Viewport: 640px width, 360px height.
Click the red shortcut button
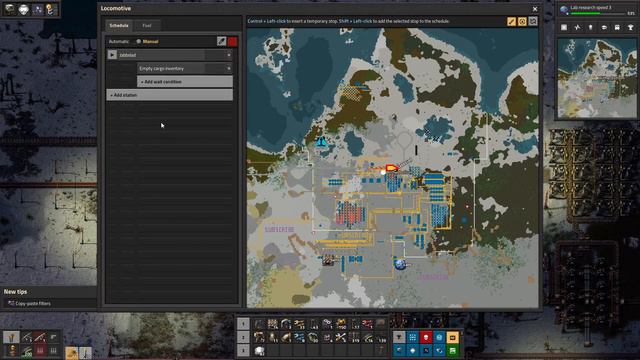[x=426, y=337]
